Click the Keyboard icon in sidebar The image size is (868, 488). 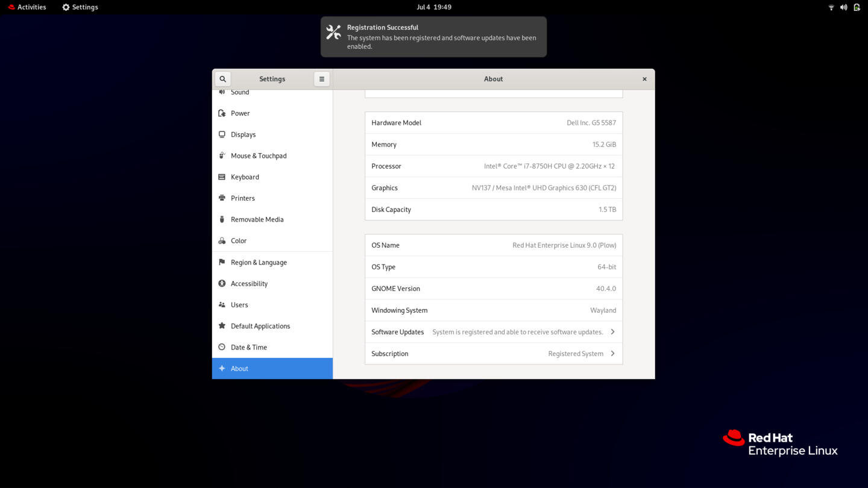click(222, 177)
